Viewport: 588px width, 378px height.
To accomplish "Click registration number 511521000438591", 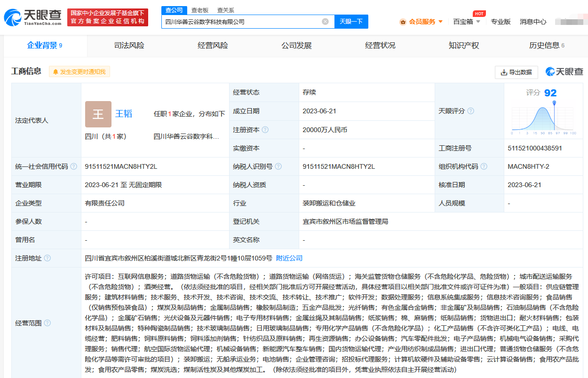I will (535, 148).
